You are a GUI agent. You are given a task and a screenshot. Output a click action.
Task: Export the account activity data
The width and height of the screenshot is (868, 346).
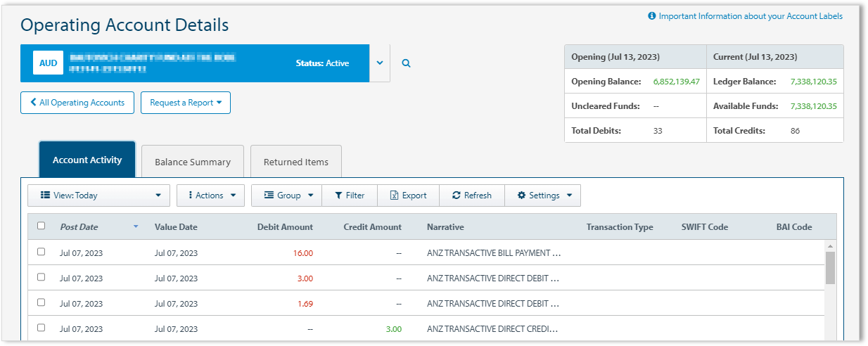click(408, 196)
